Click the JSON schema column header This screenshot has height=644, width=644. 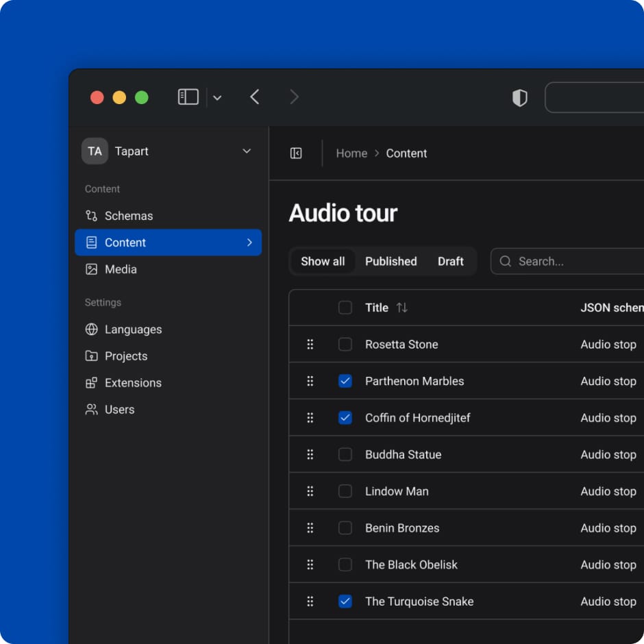[612, 308]
